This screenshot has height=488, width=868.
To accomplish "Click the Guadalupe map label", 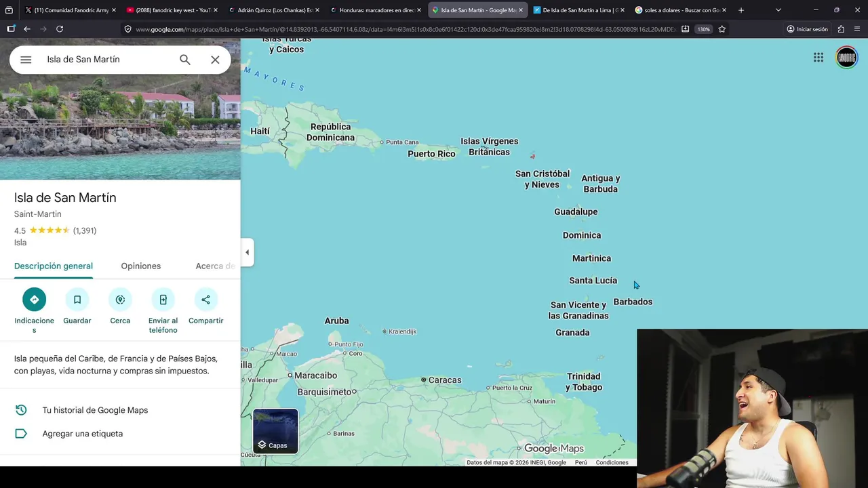I will (576, 211).
